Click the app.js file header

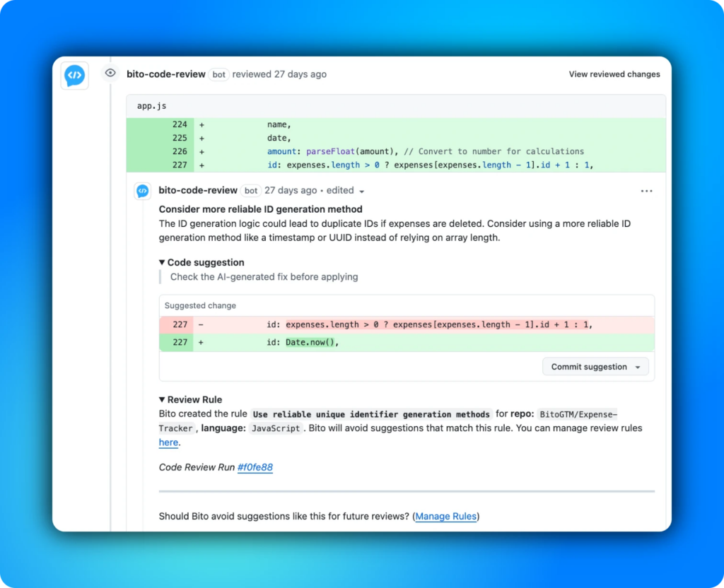coord(151,105)
